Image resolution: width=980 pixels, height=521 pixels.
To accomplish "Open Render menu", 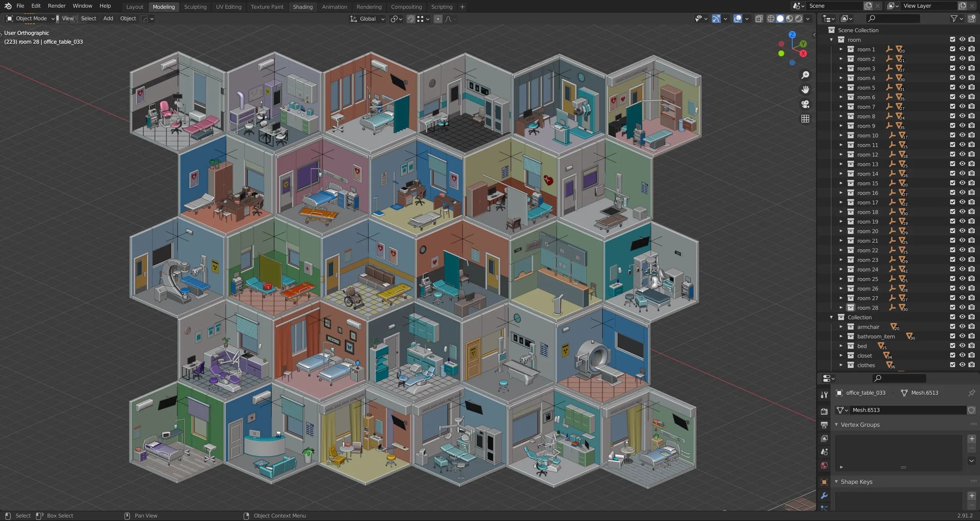I will pos(56,6).
